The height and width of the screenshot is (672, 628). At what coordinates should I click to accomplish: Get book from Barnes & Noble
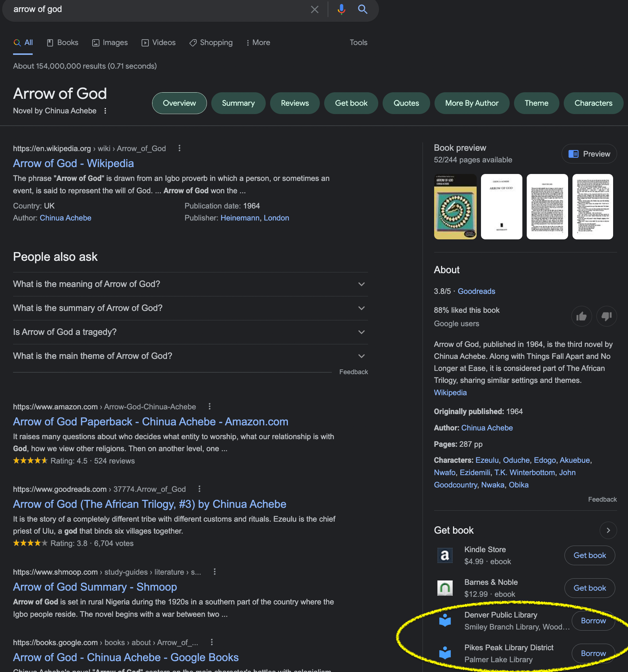590,588
